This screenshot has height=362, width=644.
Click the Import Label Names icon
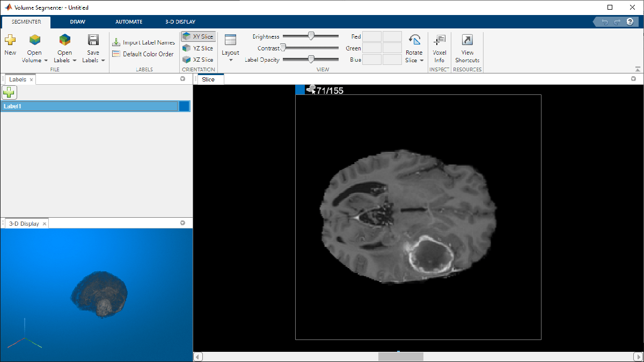tap(116, 42)
